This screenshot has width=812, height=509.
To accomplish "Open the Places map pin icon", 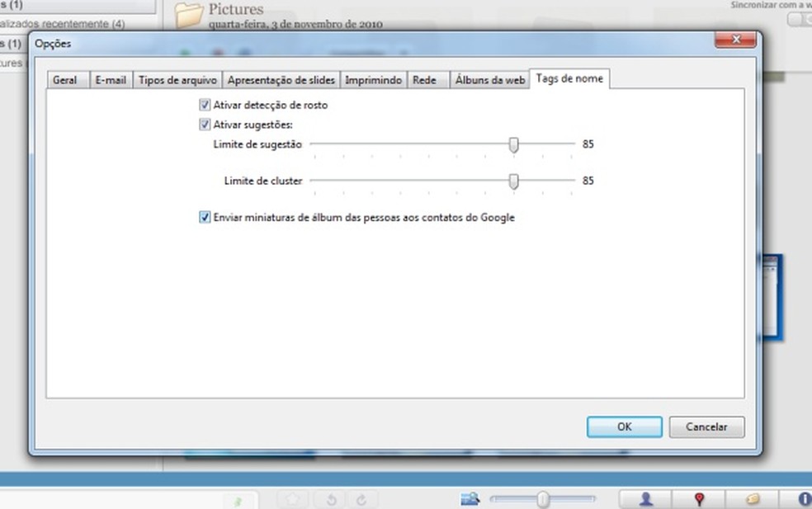I will (699, 499).
